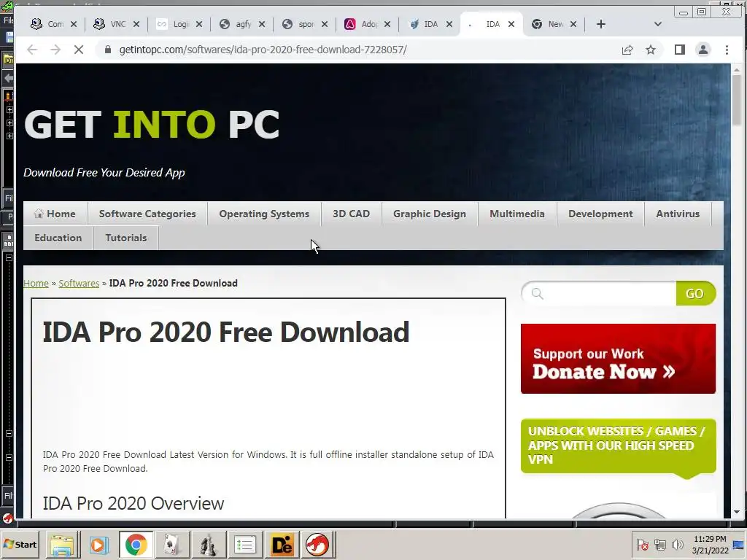Open the checklist taskbar icon
Viewport: 747px width, 560px height.
[245, 545]
